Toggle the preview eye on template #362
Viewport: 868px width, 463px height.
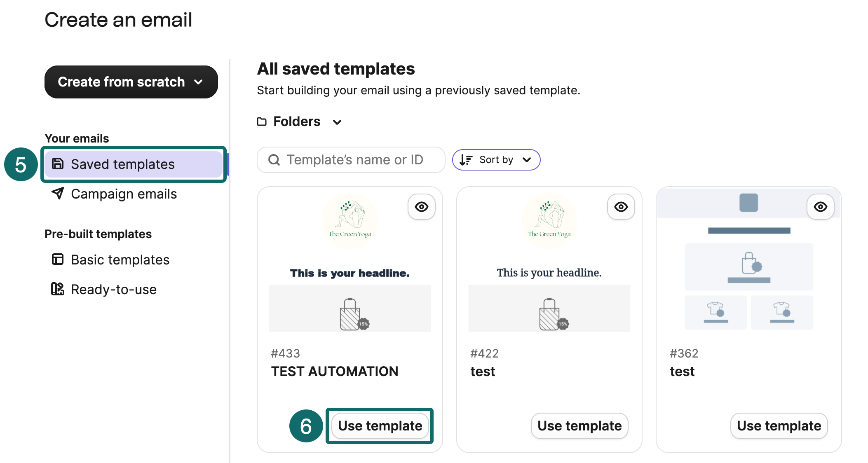pos(820,207)
